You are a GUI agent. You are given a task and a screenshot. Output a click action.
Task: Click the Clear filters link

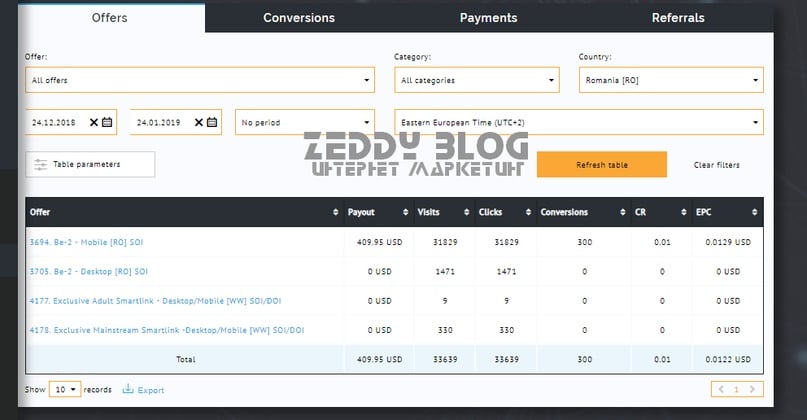coord(716,165)
